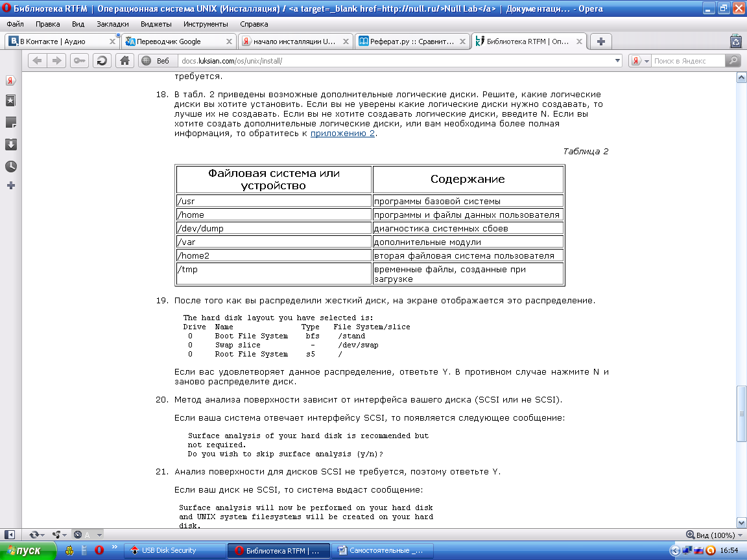Screen dimensions: 747x560
Task: Reload the page with the refresh button
Action: (x=102, y=60)
